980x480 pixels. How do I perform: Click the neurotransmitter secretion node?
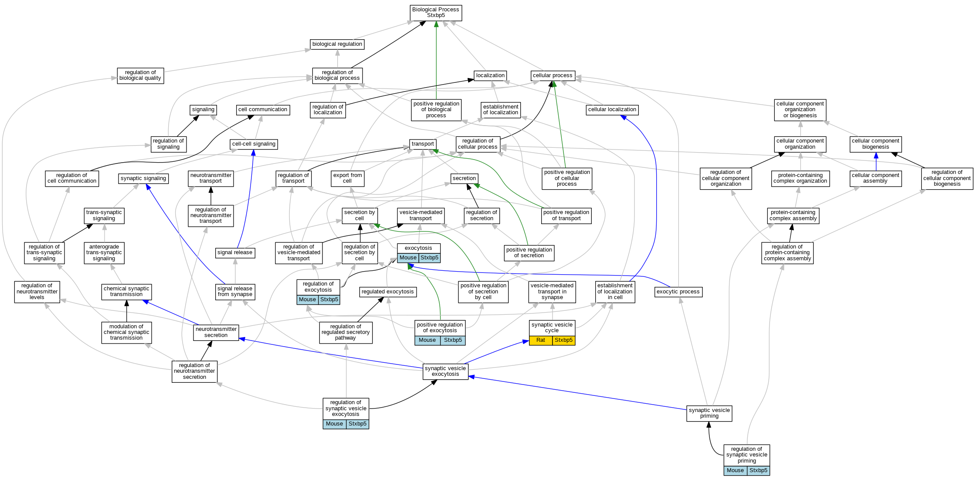click(216, 332)
